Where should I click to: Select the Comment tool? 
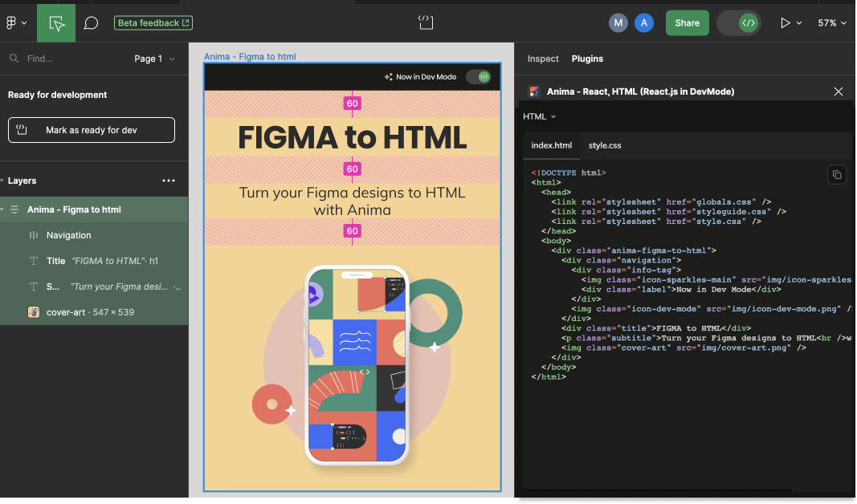[91, 23]
